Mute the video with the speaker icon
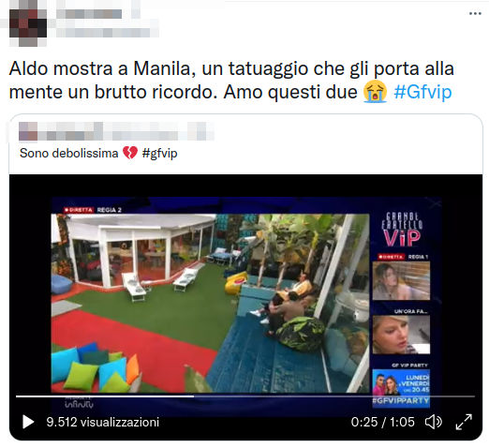The image size is (489, 448). pos(434,422)
